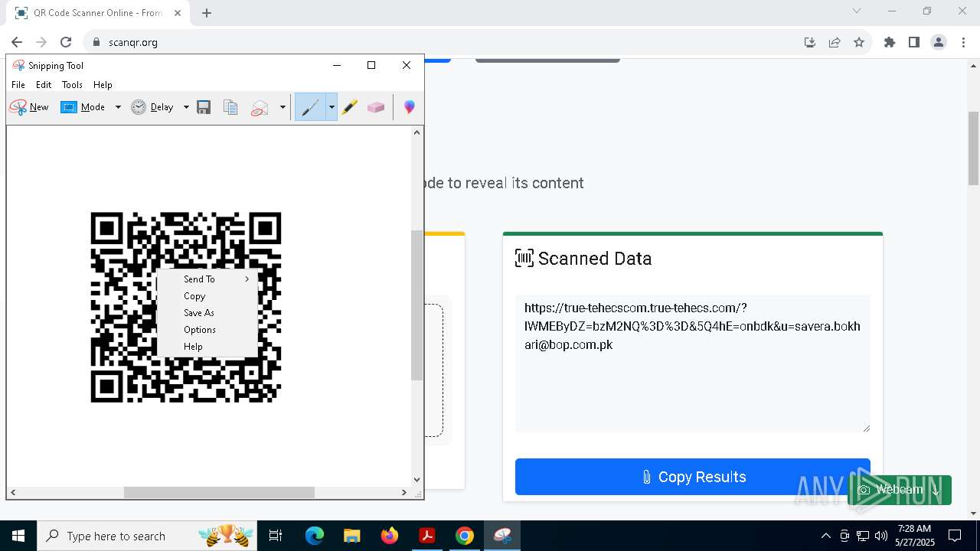Click the Snipping Tool horizontal scrollbar thumb
Image resolution: width=980 pixels, height=551 pixels.
point(219,493)
